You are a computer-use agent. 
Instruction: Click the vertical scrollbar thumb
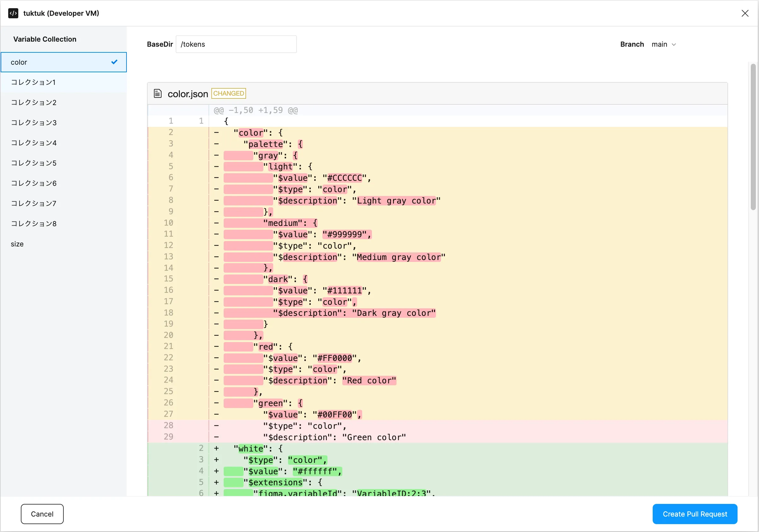753,137
